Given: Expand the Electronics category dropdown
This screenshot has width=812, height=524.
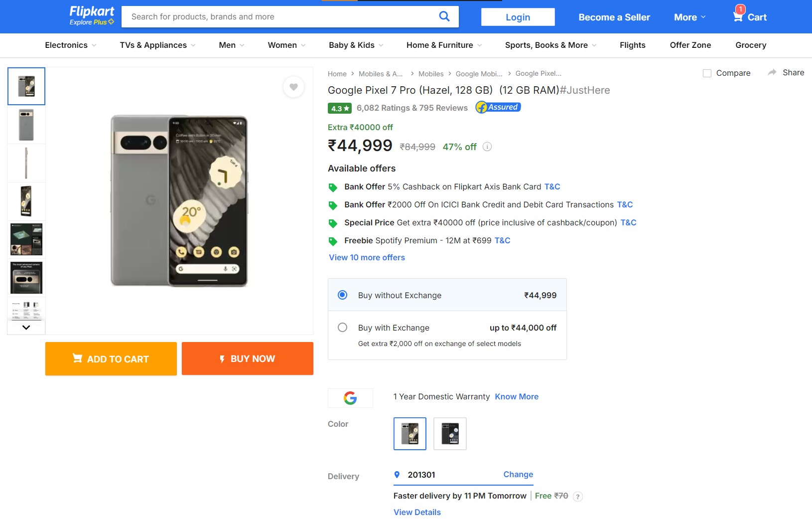Looking at the screenshot, I should pos(71,45).
